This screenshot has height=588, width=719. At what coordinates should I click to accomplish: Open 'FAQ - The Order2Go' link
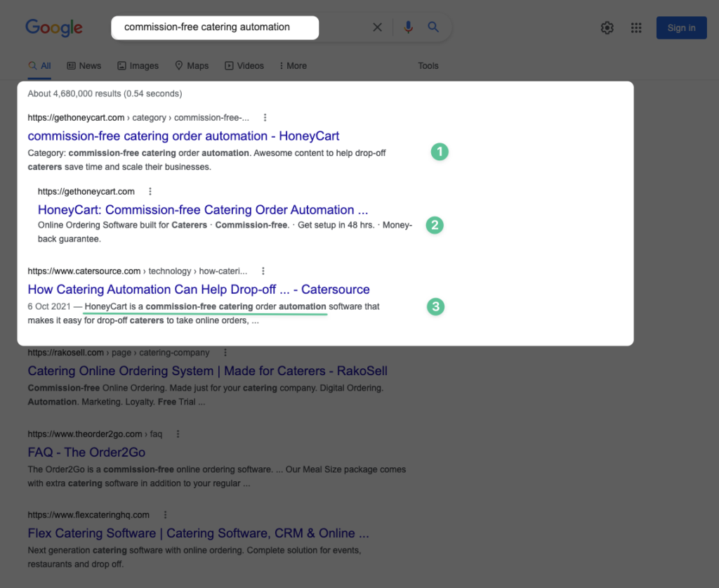86,452
